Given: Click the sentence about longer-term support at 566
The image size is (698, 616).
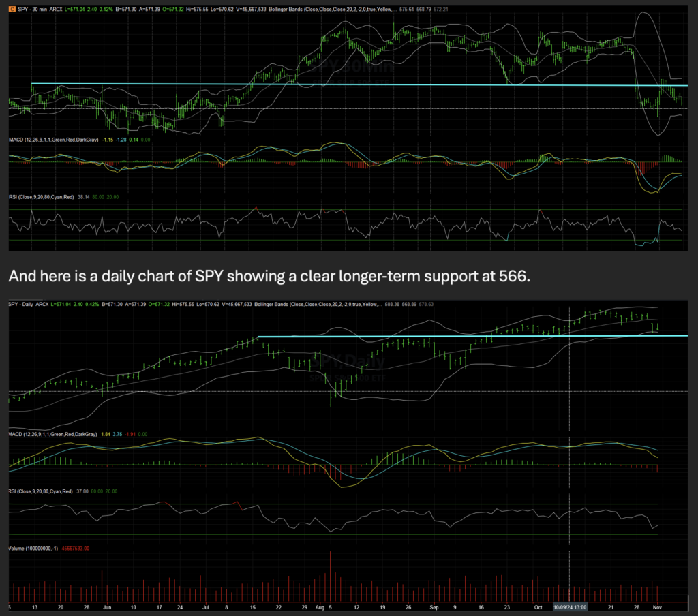Looking at the screenshot, I should (269, 276).
